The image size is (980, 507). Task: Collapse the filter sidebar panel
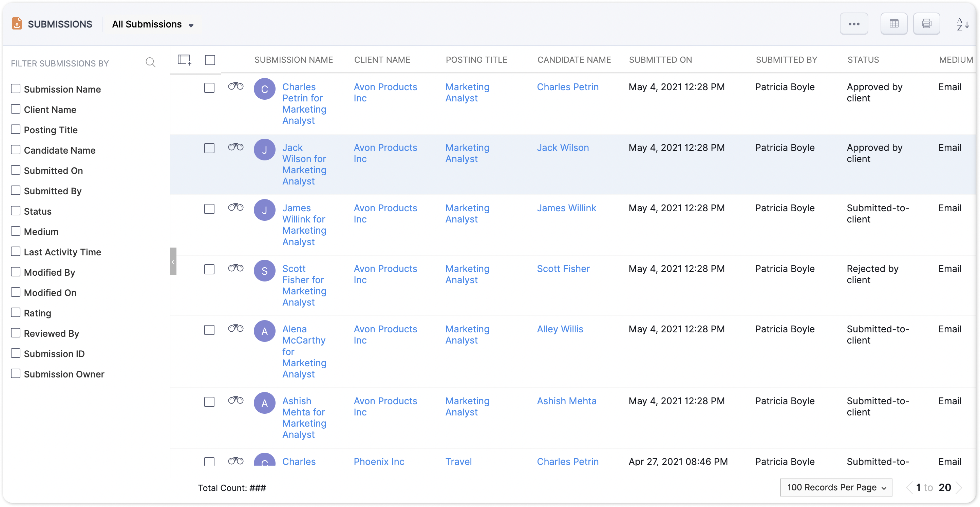(173, 261)
